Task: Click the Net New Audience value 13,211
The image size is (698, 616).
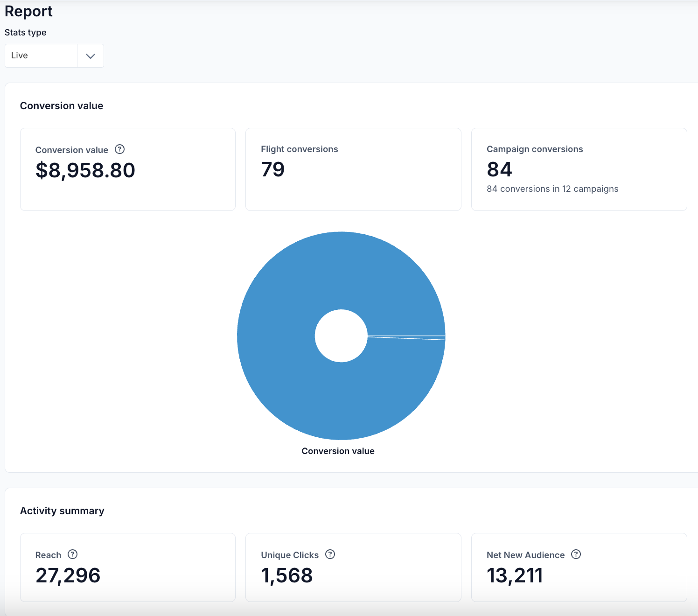Action: point(515,575)
